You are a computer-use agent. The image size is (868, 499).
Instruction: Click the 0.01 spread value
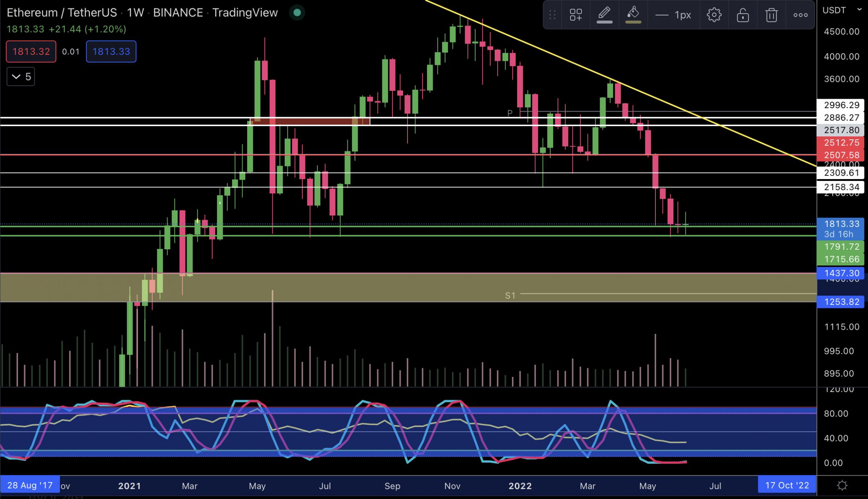click(x=71, y=52)
